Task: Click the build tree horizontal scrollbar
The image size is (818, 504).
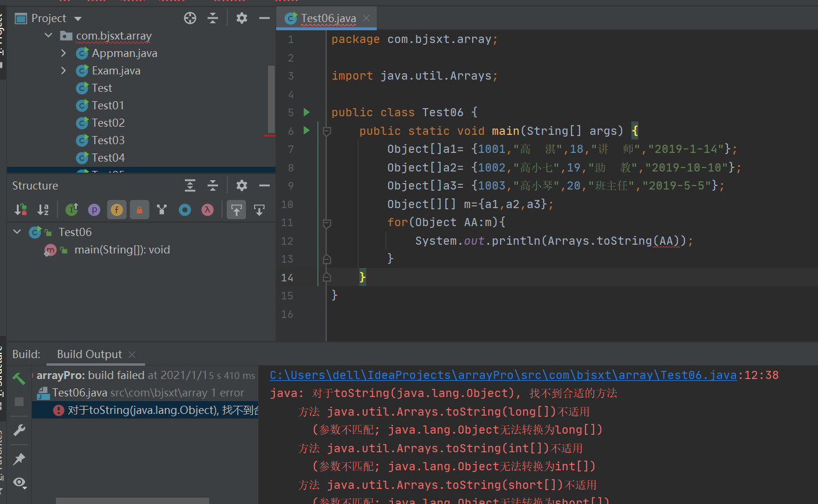Action: [132, 501]
